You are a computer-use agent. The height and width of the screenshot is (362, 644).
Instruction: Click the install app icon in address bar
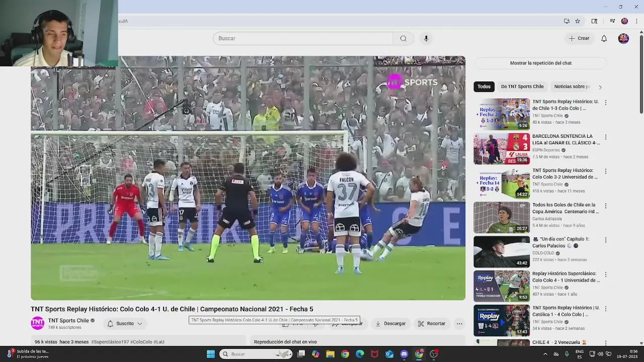[x=567, y=21]
